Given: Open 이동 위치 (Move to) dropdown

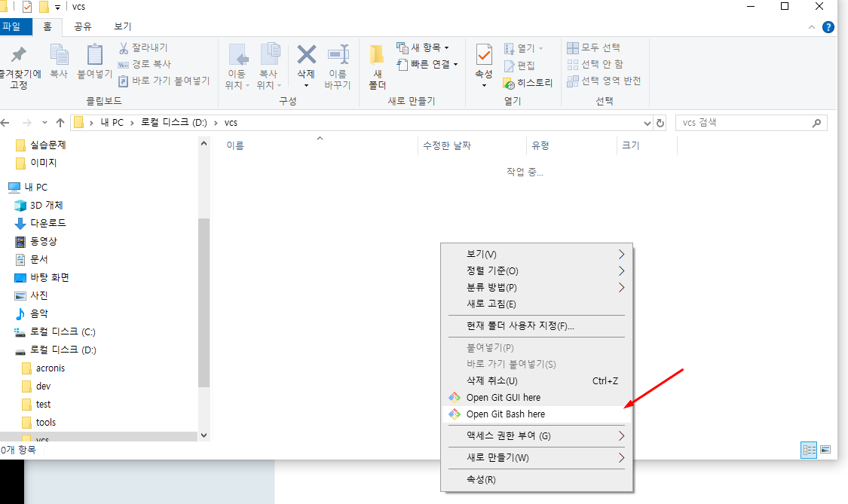Looking at the screenshot, I should (x=237, y=66).
